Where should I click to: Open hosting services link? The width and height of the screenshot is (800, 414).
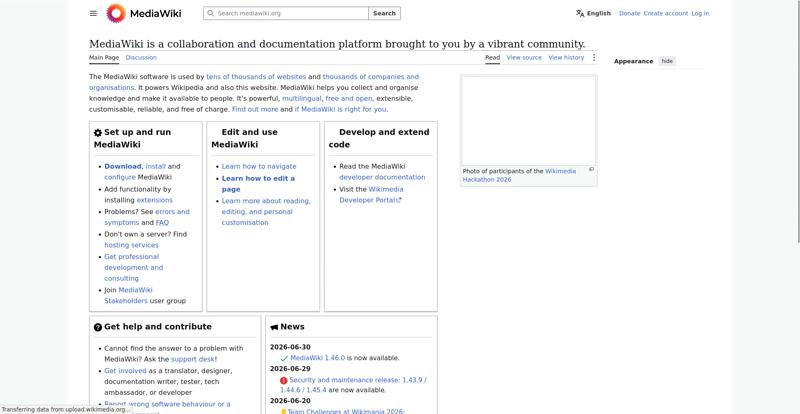click(131, 245)
